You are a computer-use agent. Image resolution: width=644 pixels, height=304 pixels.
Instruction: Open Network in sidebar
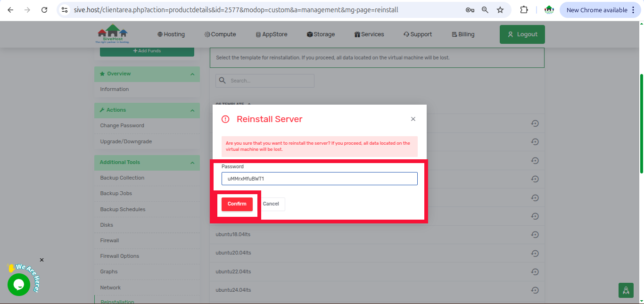110,288
